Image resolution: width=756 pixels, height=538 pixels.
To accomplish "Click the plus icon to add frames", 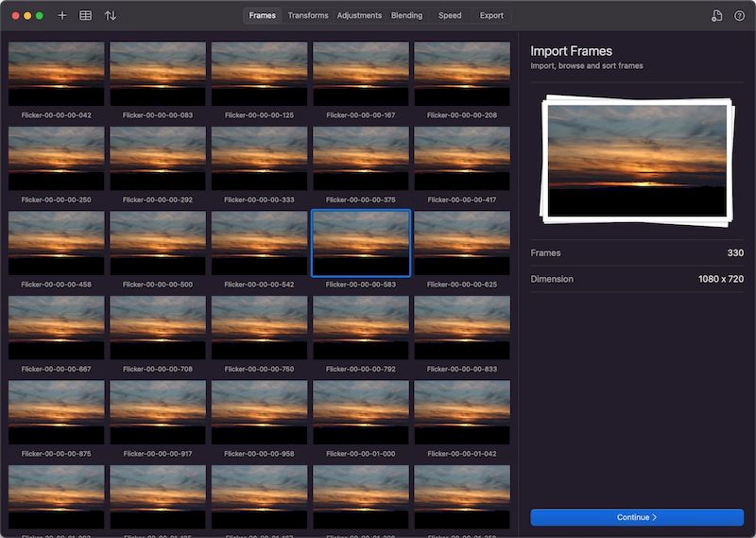I will click(62, 16).
